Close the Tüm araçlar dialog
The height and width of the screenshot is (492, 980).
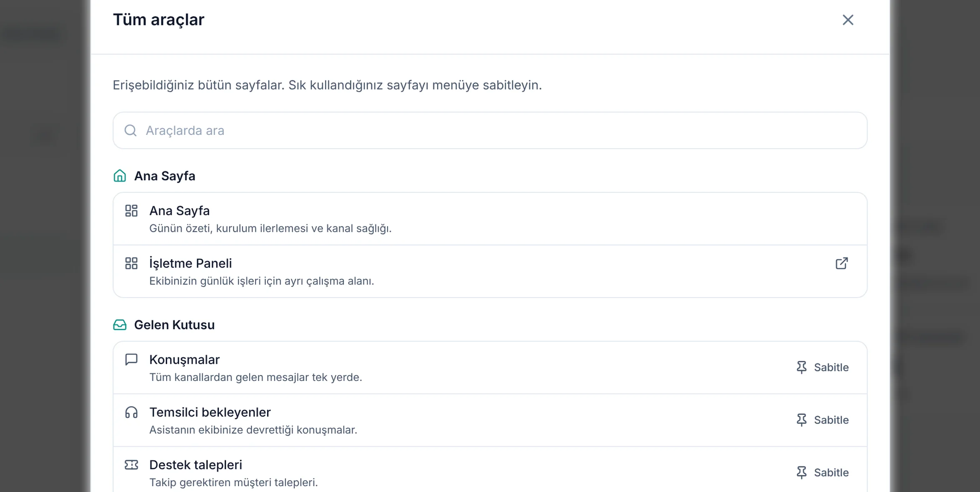tap(847, 20)
